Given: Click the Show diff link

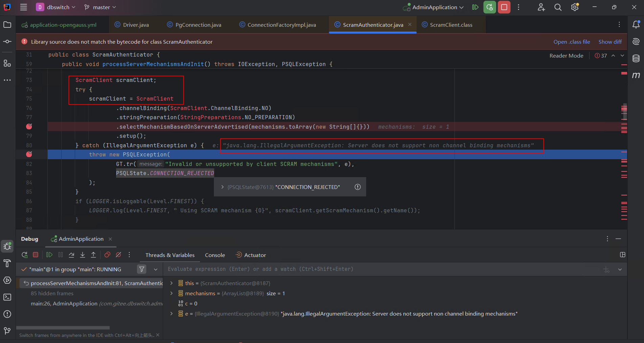Looking at the screenshot, I should click(x=610, y=42).
